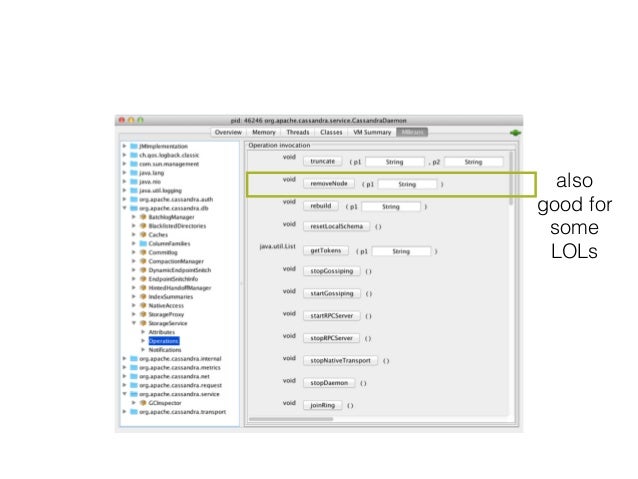
Task: Click the org.apache.cassandra.internal folder icon
Action: (x=133, y=359)
